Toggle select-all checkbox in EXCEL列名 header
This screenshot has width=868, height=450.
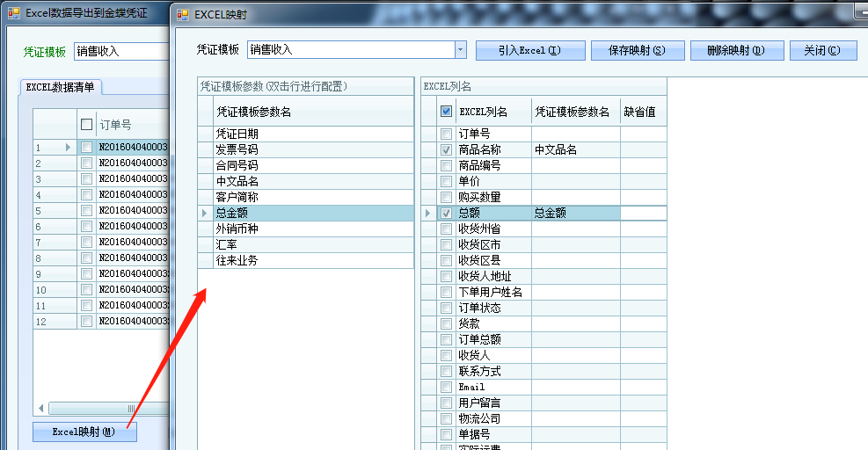[x=446, y=112]
